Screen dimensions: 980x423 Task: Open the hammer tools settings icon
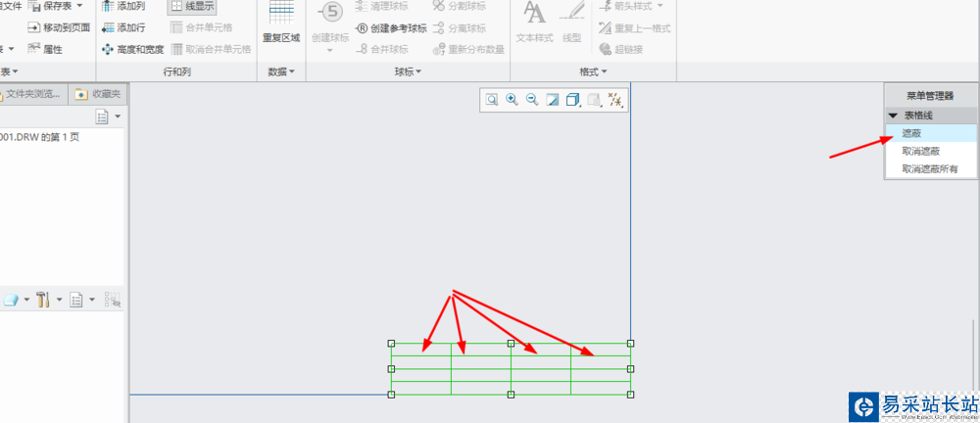[43, 300]
